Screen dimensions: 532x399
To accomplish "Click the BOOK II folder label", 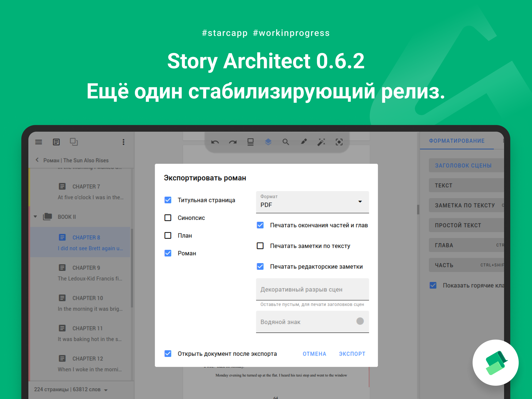I will (67, 217).
